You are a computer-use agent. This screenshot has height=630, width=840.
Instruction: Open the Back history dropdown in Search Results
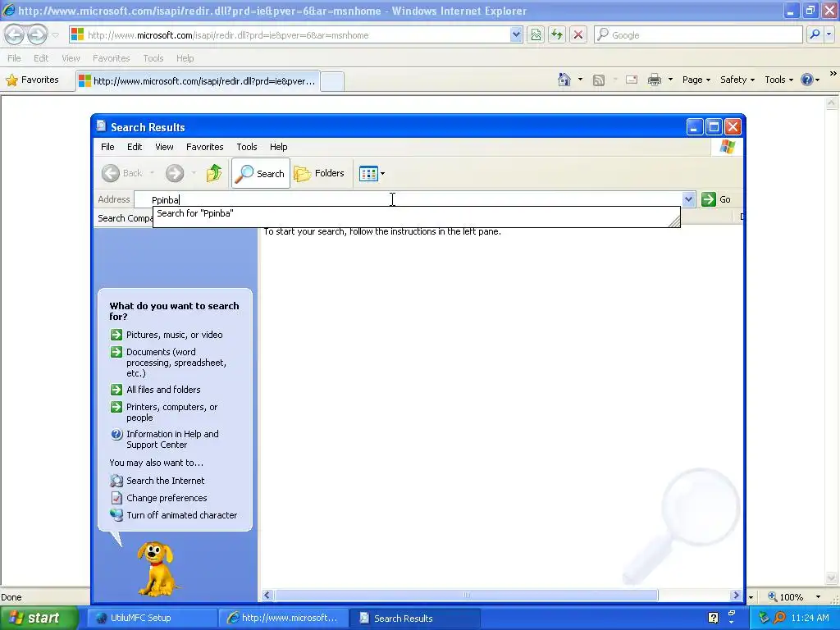click(x=152, y=173)
